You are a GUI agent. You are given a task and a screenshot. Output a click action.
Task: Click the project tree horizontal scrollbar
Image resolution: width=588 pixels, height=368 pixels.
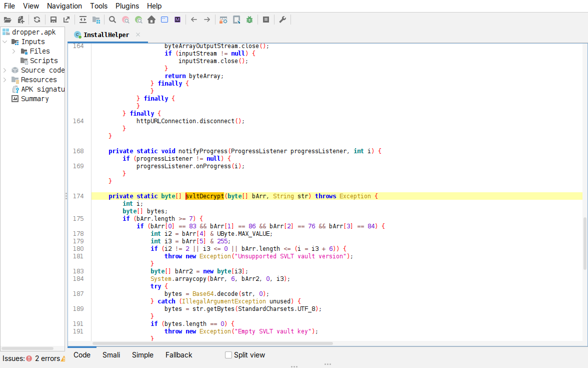click(27, 348)
